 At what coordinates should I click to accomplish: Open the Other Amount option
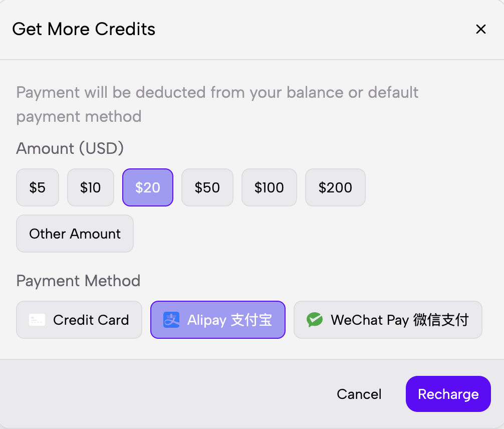tap(75, 234)
